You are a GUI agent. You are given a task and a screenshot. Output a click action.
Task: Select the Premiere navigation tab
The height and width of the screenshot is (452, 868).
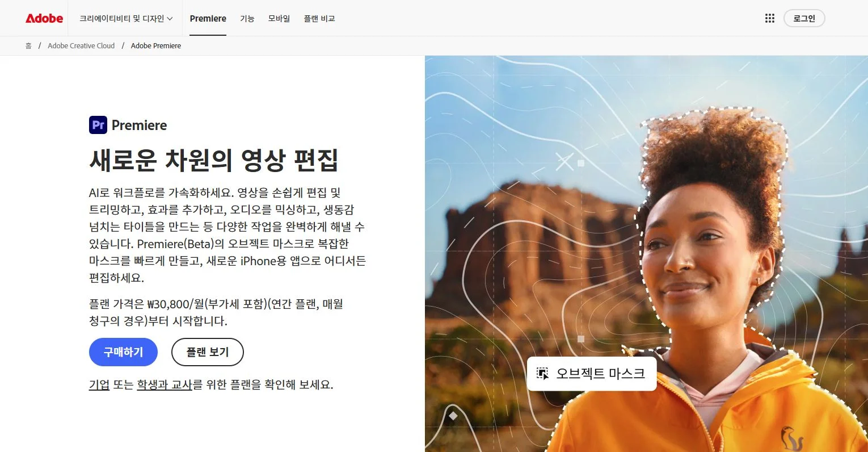pyautogui.click(x=208, y=19)
